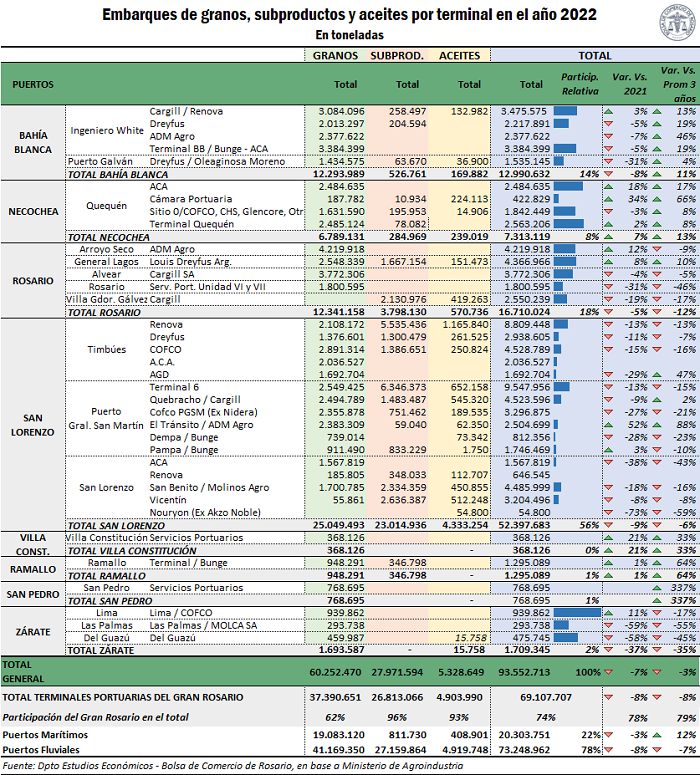The image size is (700, 775).
Task: Select the GRANOS column group header
Action: tap(336, 55)
